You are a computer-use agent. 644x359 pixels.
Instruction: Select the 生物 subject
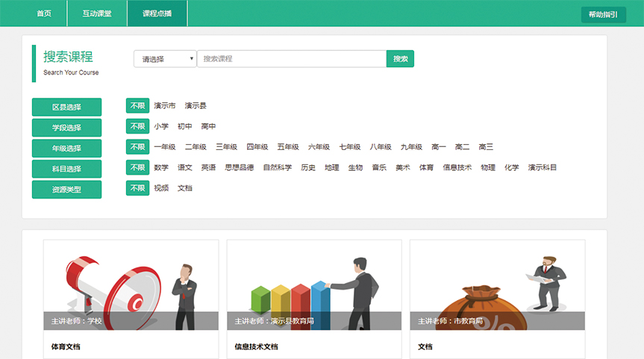coord(355,167)
